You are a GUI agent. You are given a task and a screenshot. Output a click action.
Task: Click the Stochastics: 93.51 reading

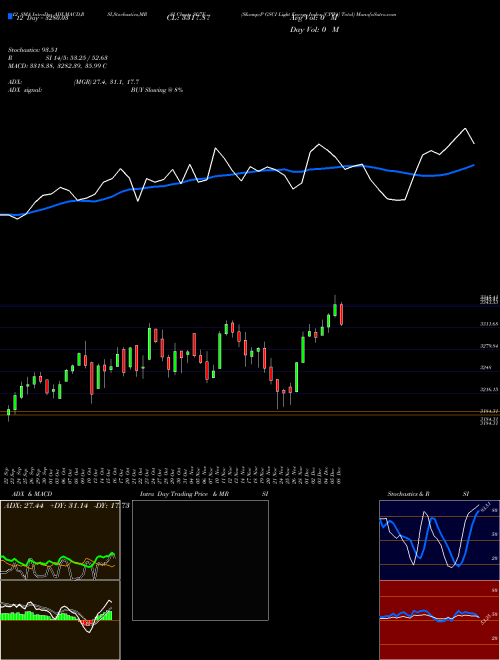pyautogui.click(x=33, y=50)
